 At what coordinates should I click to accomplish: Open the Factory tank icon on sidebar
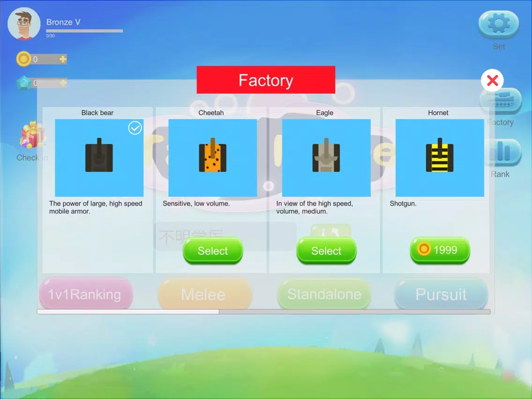point(501,101)
